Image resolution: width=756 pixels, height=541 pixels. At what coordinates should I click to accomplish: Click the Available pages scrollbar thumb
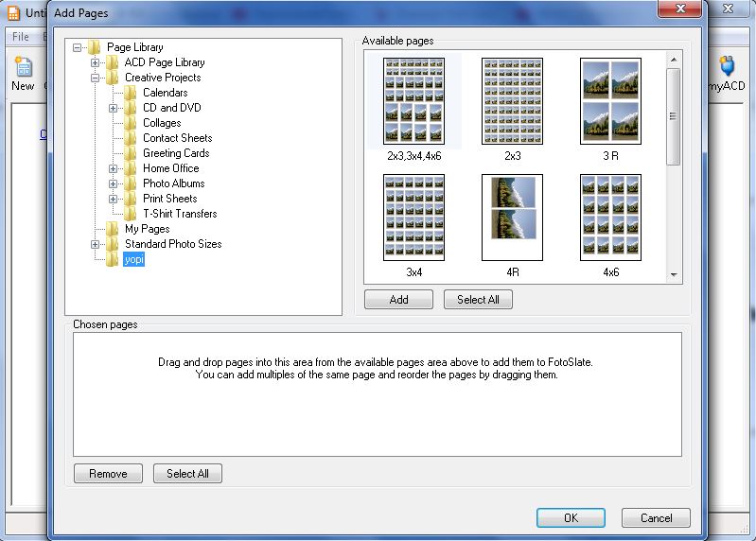[x=674, y=116]
